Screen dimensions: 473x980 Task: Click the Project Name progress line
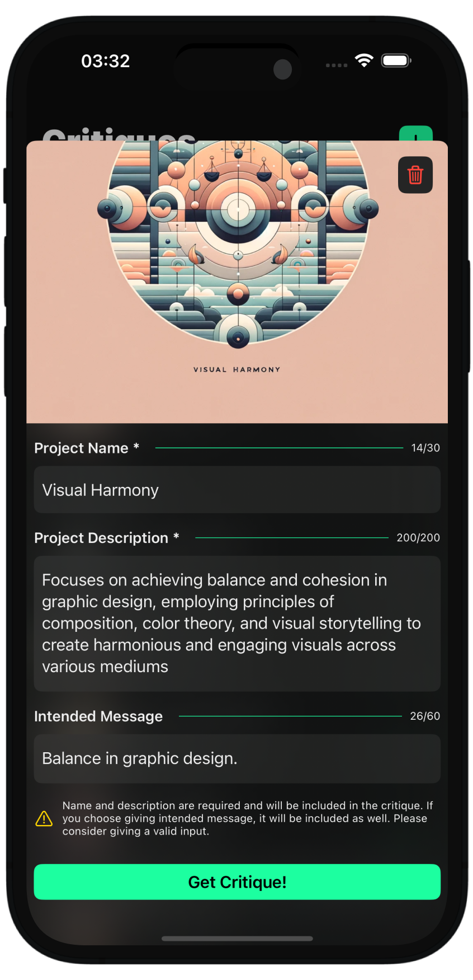click(x=279, y=448)
